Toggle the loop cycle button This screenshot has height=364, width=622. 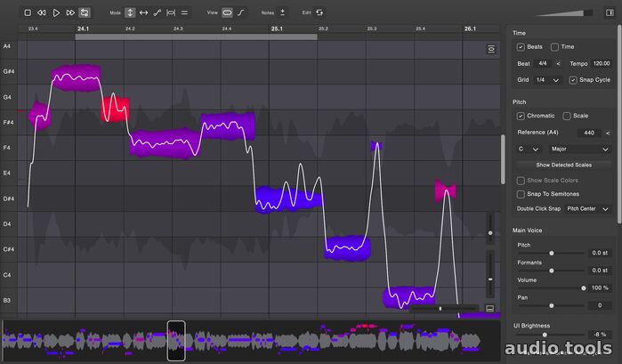[x=85, y=13]
